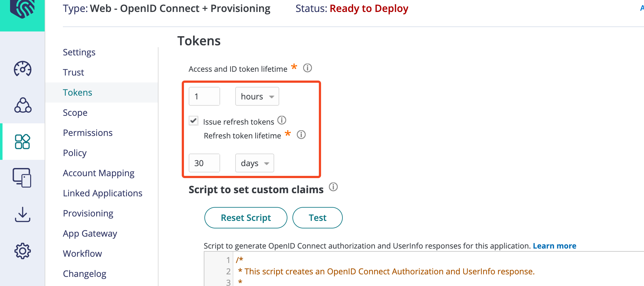Viewport: 644px width, 286px height.
Task: Open the settings gear icon in sidebar
Action: [x=22, y=251]
